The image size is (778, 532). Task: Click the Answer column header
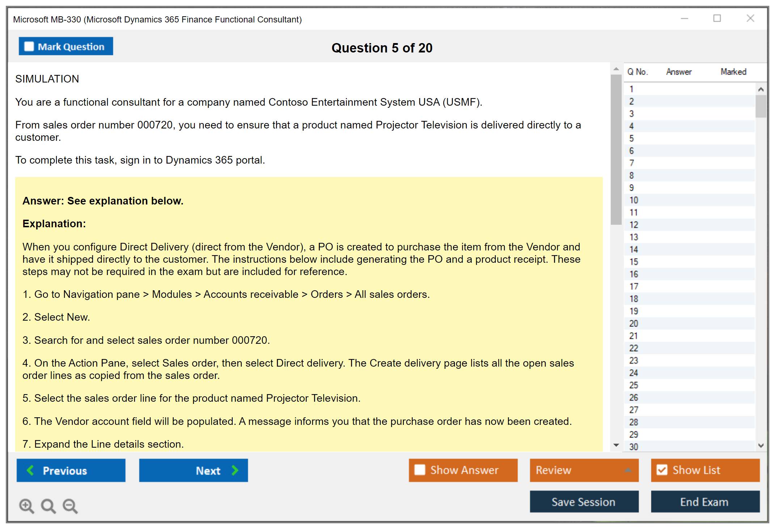678,72
